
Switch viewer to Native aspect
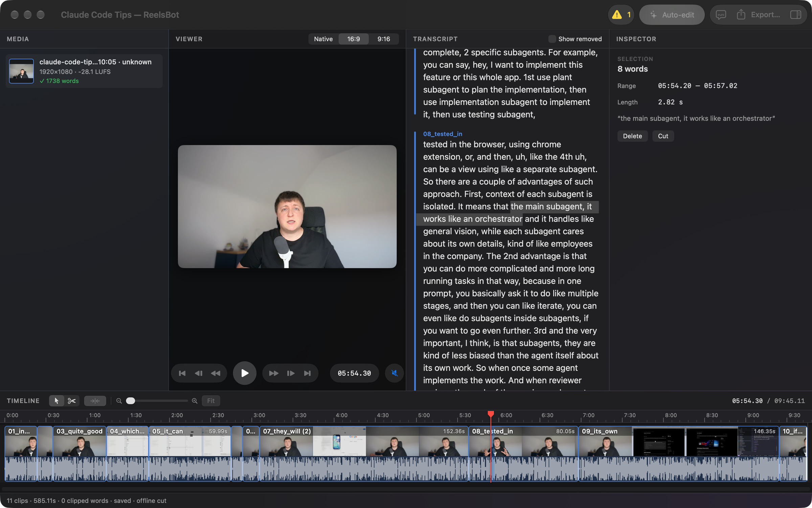click(x=323, y=39)
